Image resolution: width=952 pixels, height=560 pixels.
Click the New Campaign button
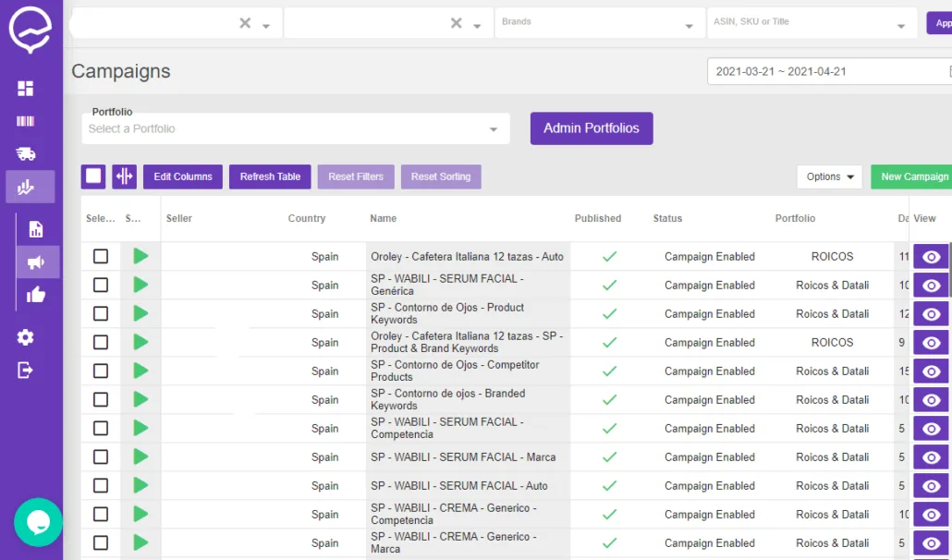pyautogui.click(x=913, y=177)
